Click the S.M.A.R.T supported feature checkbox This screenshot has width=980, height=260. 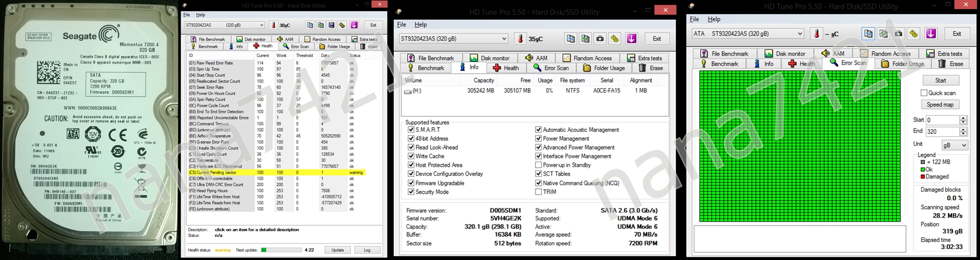(411, 129)
